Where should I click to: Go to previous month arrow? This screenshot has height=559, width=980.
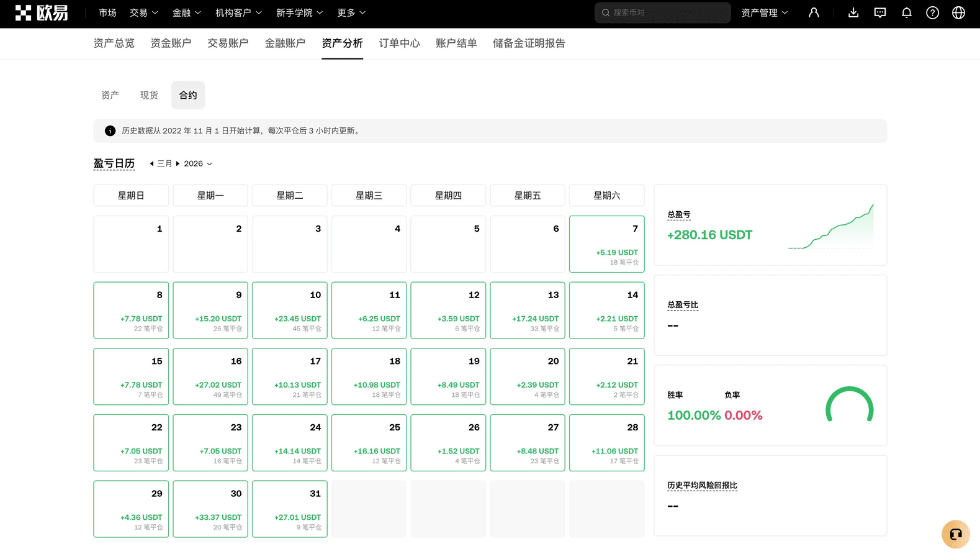pos(151,164)
